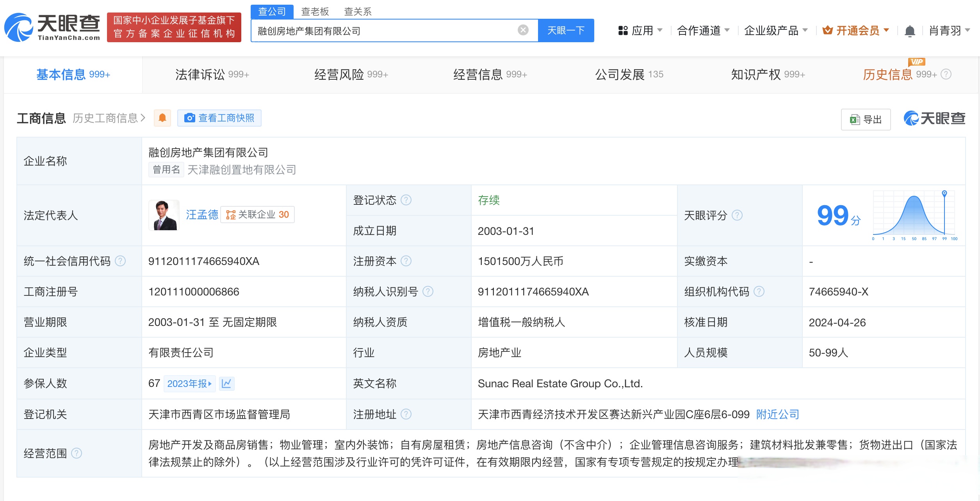Expand 历史工商信息 using its chevron
Screen dimensions: 980x501
(143, 118)
